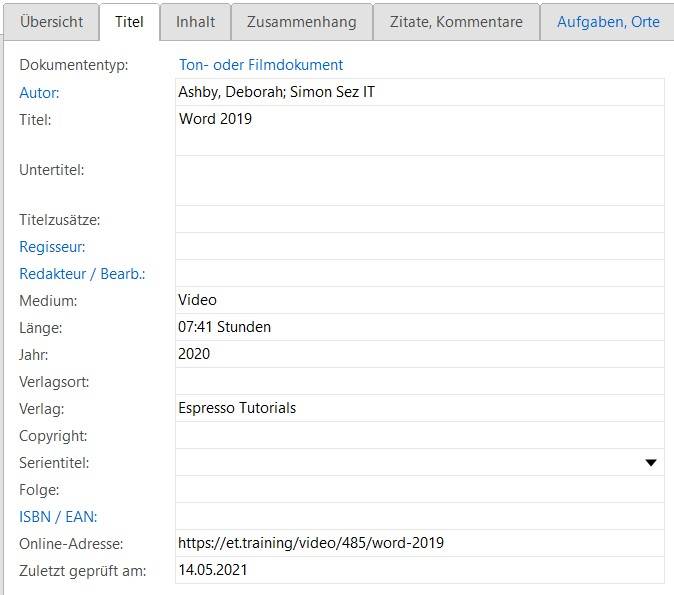The width and height of the screenshot is (674, 595).
Task: Focus the Titel field showing Word 2019
Action: pyautogui.click(x=420, y=131)
